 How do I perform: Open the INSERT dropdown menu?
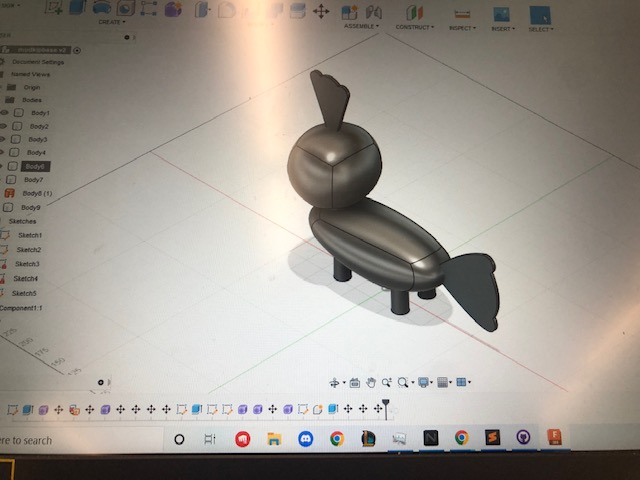(503, 29)
